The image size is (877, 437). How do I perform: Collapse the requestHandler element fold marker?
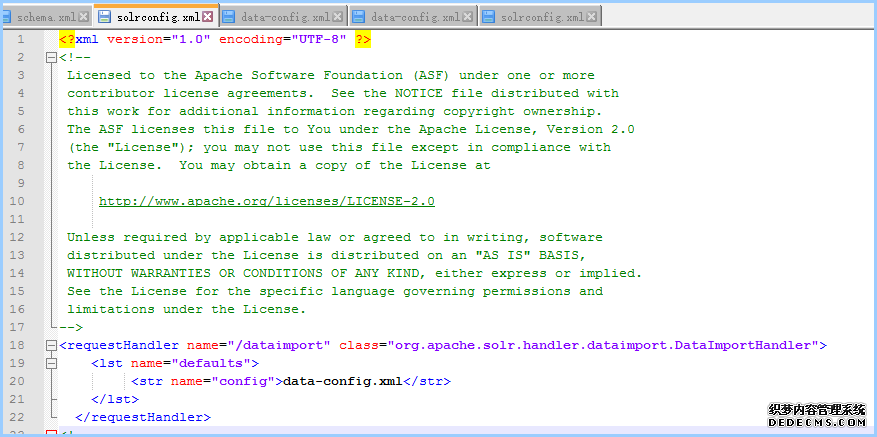(x=51, y=345)
